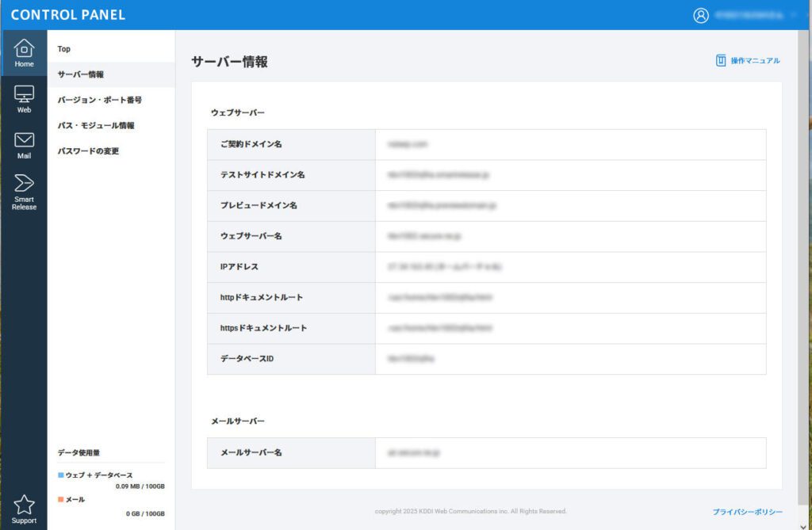The width and height of the screenshot is (812, 530).
Task: Click the httpsドキュメントルート label cell
Action: [x=291, y=328]
